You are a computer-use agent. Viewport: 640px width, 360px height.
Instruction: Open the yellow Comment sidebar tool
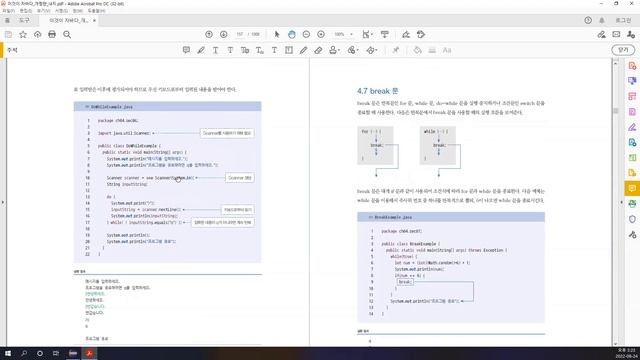pos(632,188)
